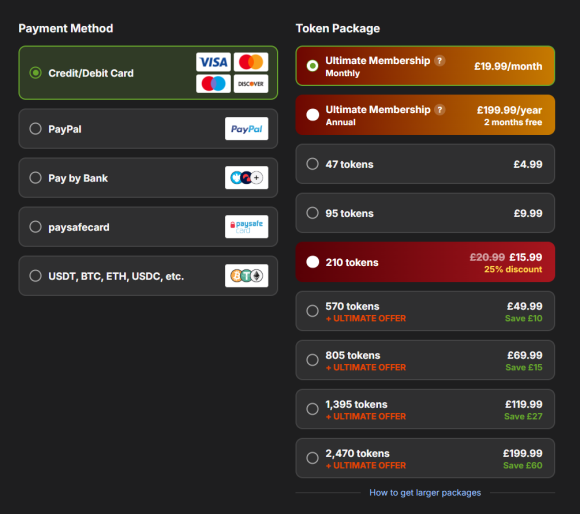580x514 pixels.
Task: Click the Discover card logo
Action: [251, 84]
